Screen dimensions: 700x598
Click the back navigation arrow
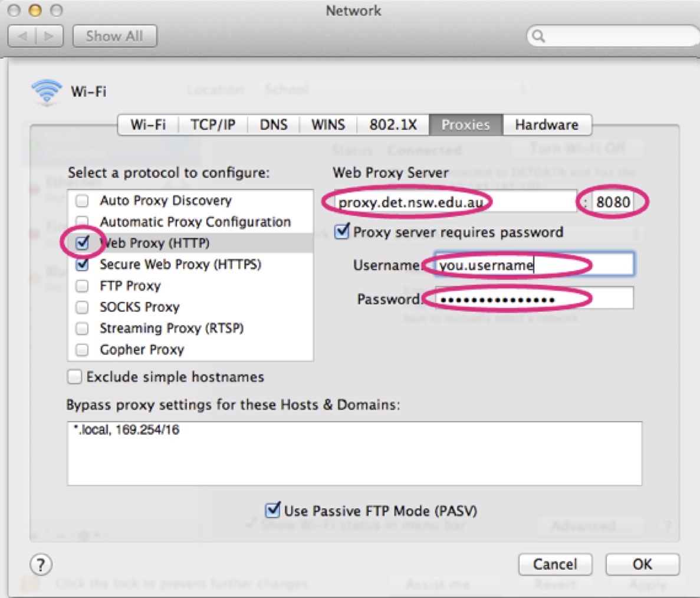pyautogui.click(x=22, y=36)
